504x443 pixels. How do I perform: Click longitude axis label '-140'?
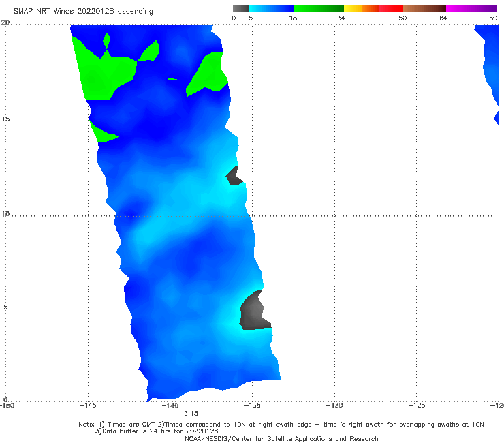pos(170,406)
